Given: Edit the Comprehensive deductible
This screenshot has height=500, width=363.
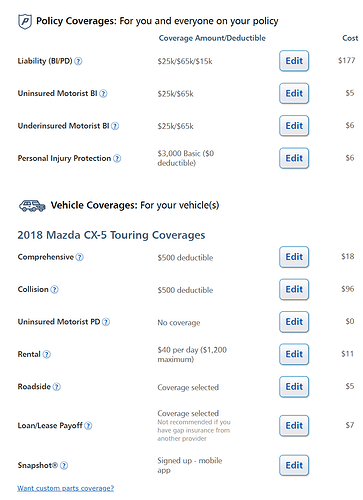Looking at the screenshot, I should (294, 257).
